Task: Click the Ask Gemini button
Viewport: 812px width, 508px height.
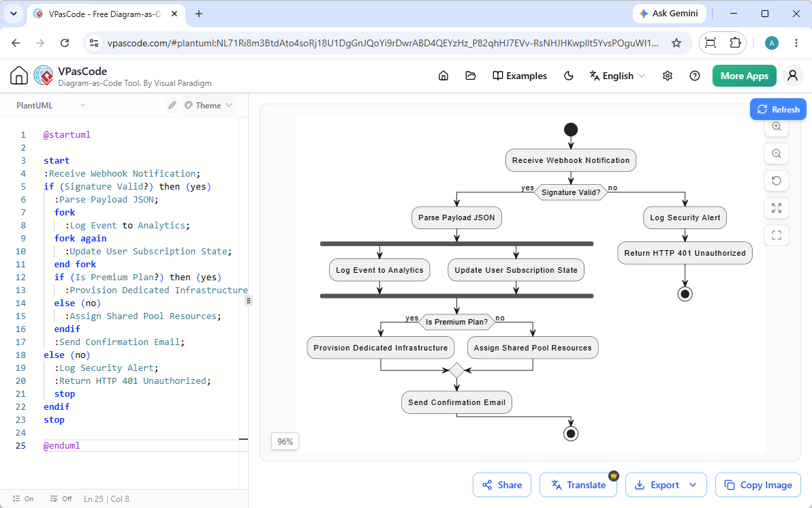Action: (x=669, y=14)
